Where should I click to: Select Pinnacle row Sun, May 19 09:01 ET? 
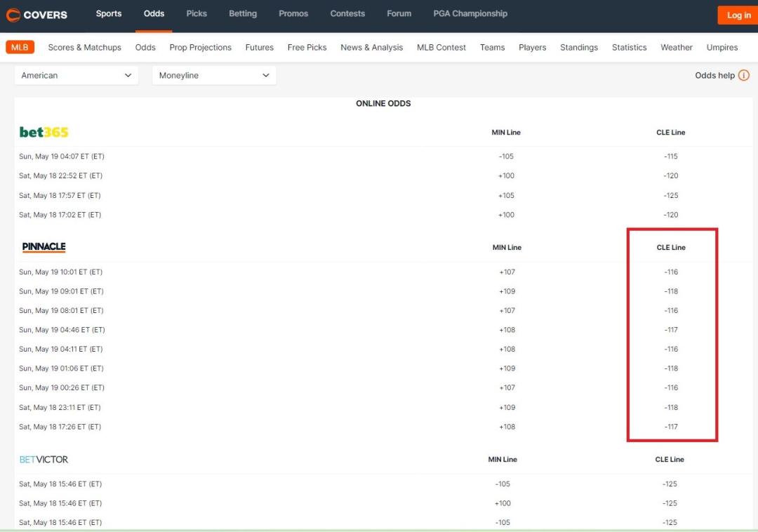click(383, 291)
